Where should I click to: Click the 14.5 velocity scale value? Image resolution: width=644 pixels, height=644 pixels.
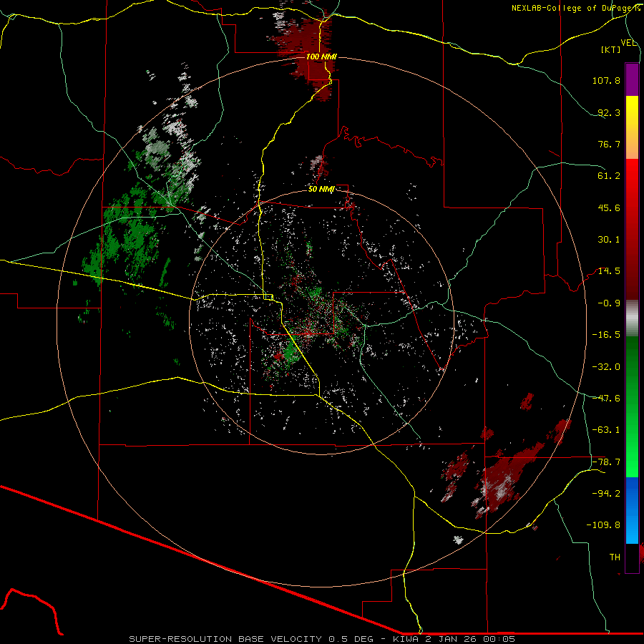609,271
